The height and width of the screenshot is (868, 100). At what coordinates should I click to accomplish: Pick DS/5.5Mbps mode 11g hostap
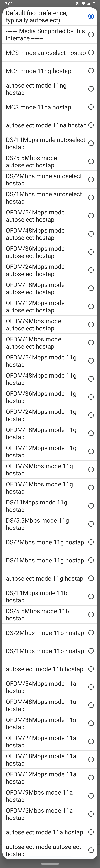click(91, 524)
